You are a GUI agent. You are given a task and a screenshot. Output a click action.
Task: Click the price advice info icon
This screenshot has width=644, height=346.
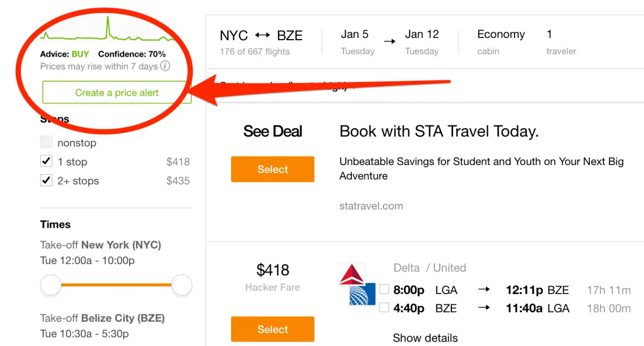tap(165, 66)
